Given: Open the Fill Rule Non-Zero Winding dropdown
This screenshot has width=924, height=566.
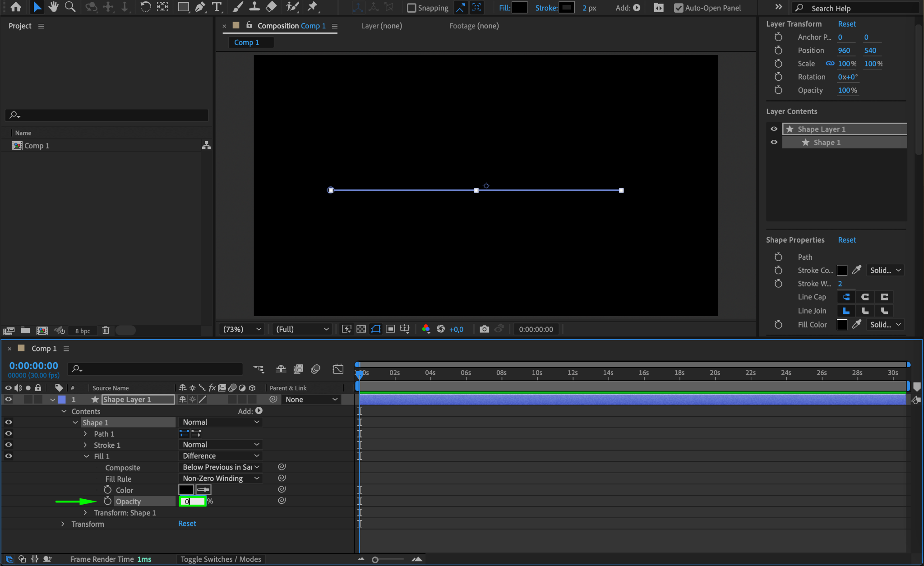Looking at the screenshot, I should [x=220, y=479].
